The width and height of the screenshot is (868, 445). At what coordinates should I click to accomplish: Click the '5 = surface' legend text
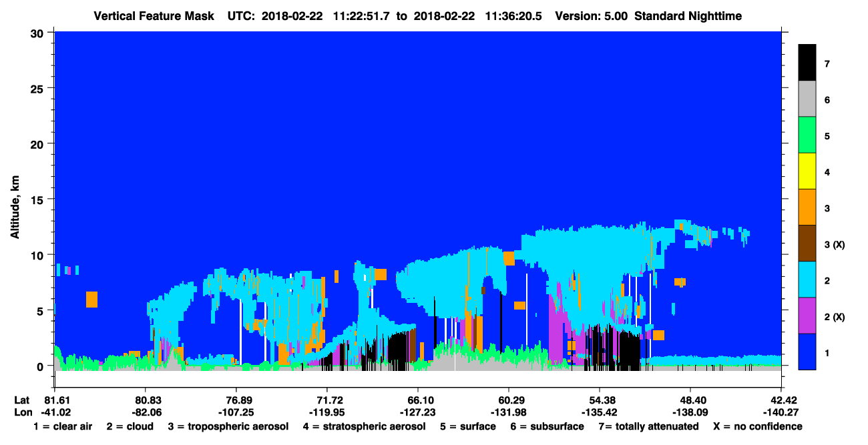pos(469,426)
